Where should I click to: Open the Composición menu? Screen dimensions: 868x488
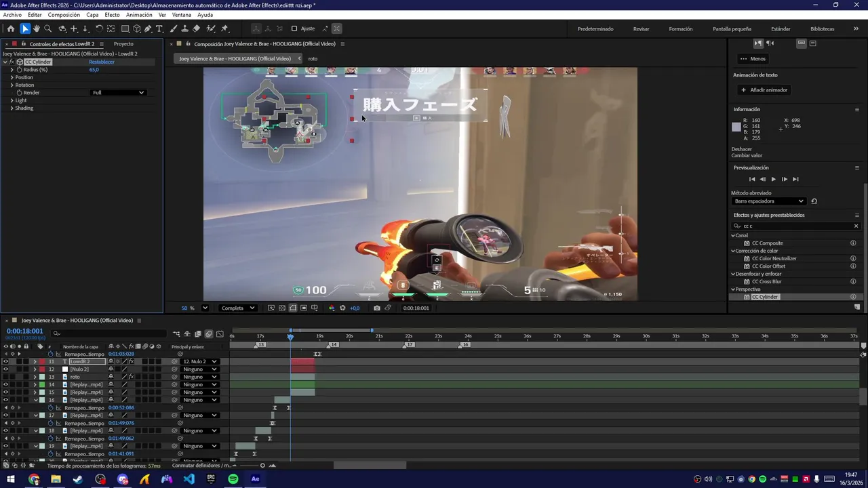point(64,15)
